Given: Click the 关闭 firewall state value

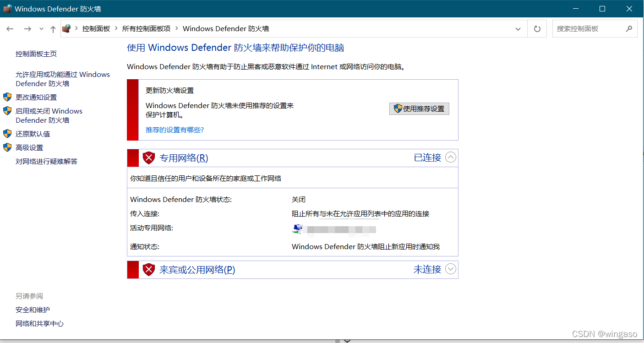Looking at the screenshot, I should click(299, 200).
